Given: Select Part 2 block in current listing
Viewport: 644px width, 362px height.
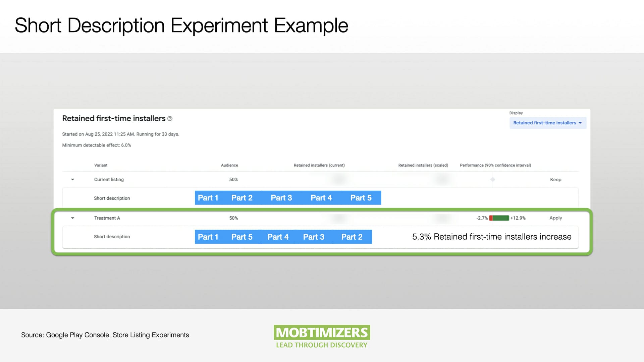Looking at the screenshot, I should [x=242, y=198].
